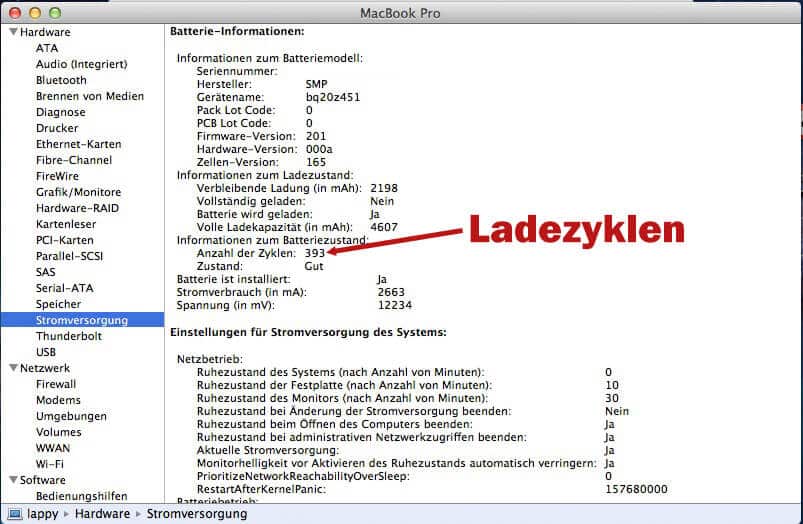Open Hardware-RAID entry
Viewport: 803px width, 524px height.
pyautogui.click(x=77, y=208)
